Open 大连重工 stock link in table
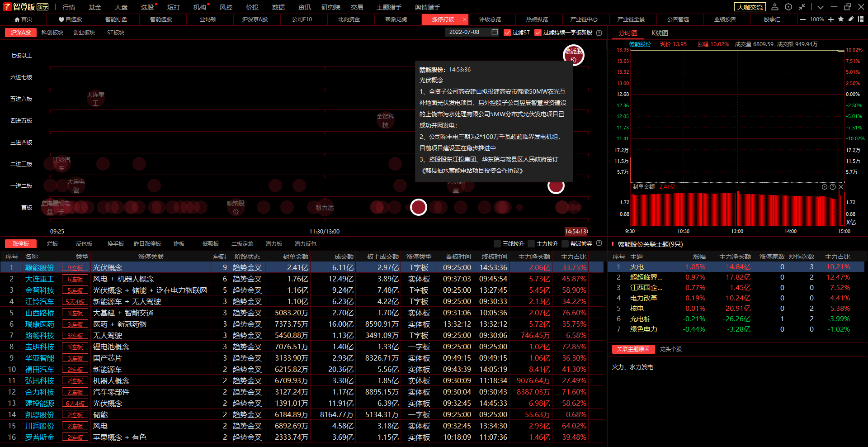The width and height of the screenshot is (868, 447). click(x=40, y=279)
